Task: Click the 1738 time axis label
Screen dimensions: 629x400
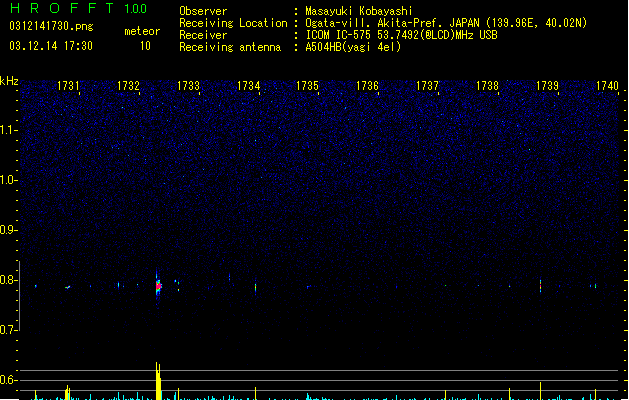Action: 487,86
